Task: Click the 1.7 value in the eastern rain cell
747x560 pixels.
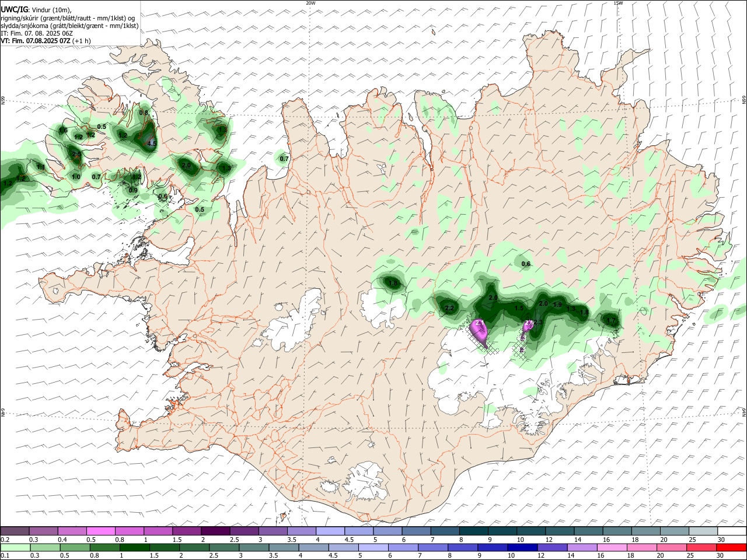Action: (x=611, y=320)
